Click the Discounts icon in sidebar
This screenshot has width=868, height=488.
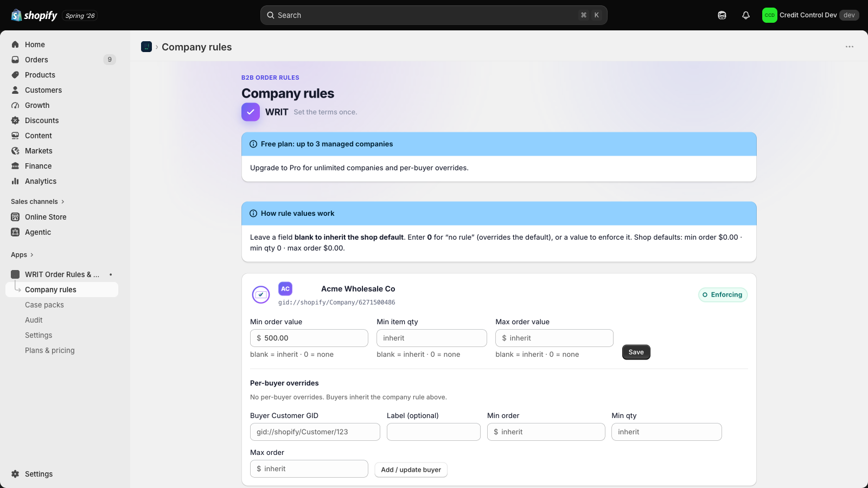click(x=15, y=120)
